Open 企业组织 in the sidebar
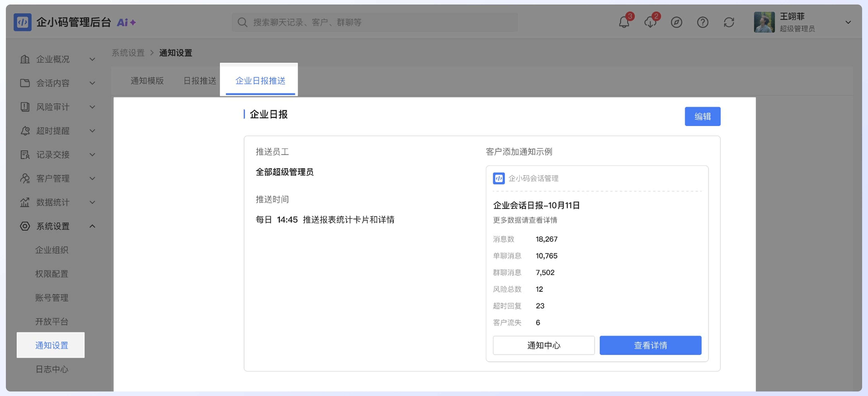Viewport: 868px width, 396px height. 52,250
